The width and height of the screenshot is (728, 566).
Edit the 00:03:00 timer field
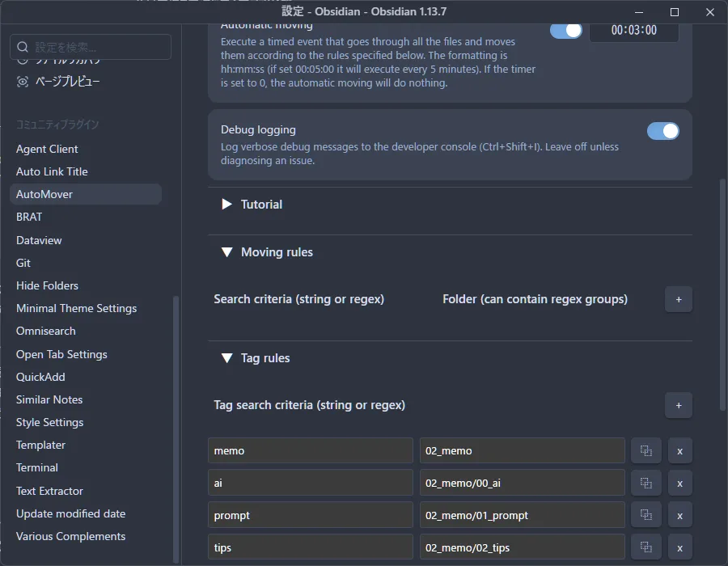(633, 31)
